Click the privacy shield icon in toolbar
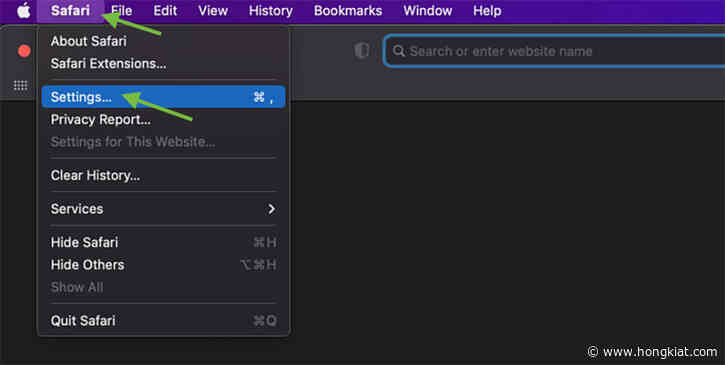 (x=362, y=50)
